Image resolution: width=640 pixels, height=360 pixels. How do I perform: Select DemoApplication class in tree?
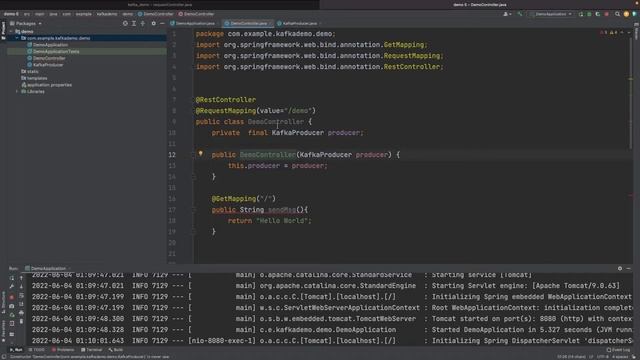click(x=47, y=45)
